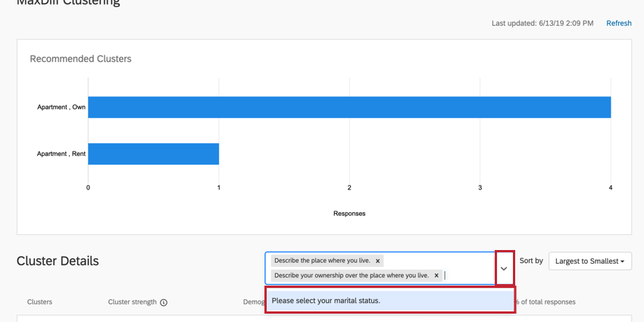Viewport: 644px width, 322px height.
Task: Open the 'Largest to Smallest' sort dropdown
Action: pyautogui.click(x=589, y=261)
